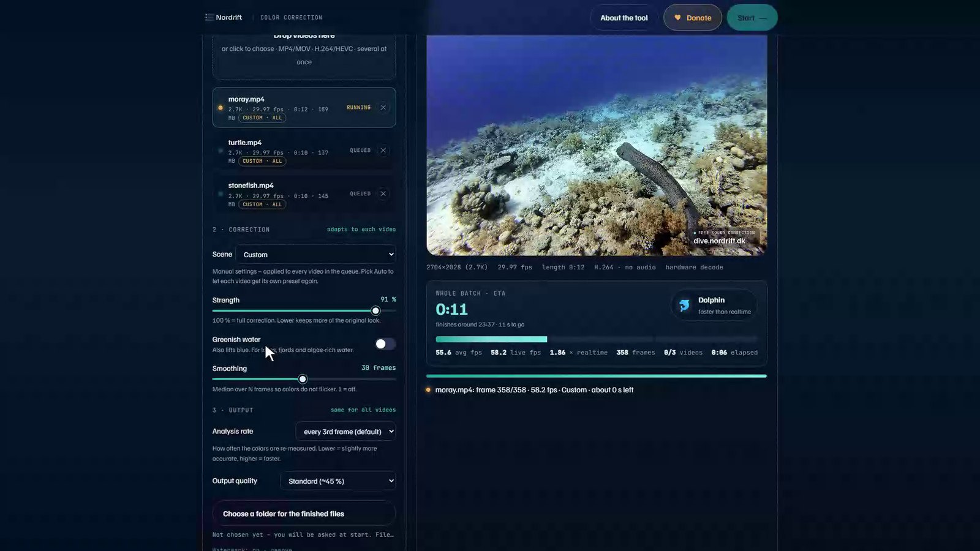Click the QUEUED status of stonefish.mp4

tap(360, 194)
